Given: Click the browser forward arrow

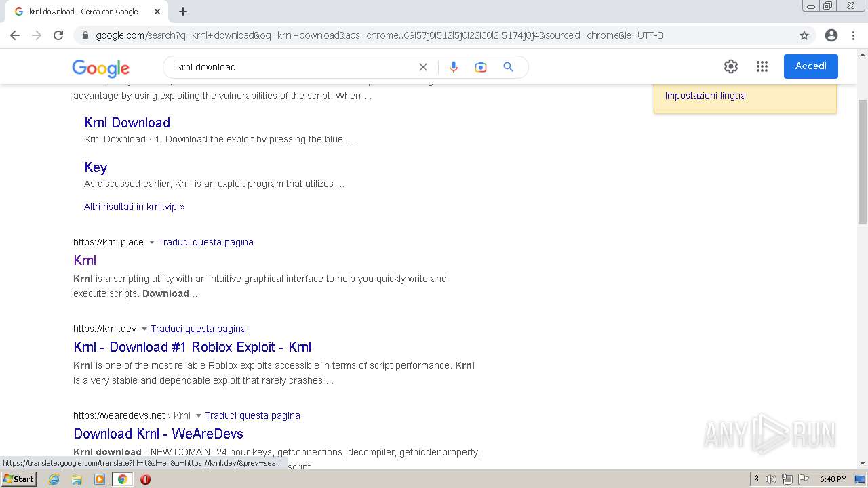Looking at the screenshot, I should coord(37,35).
